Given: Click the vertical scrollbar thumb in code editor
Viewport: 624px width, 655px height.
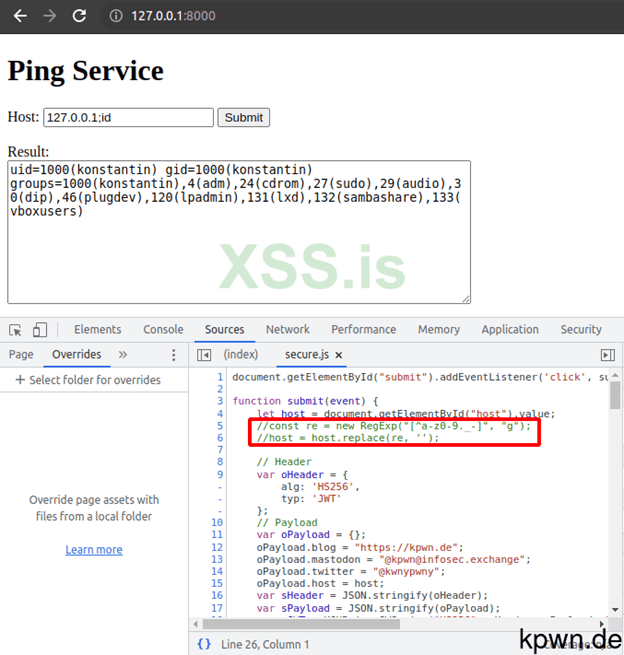Looking at the screenshot, I should [615, 395].
